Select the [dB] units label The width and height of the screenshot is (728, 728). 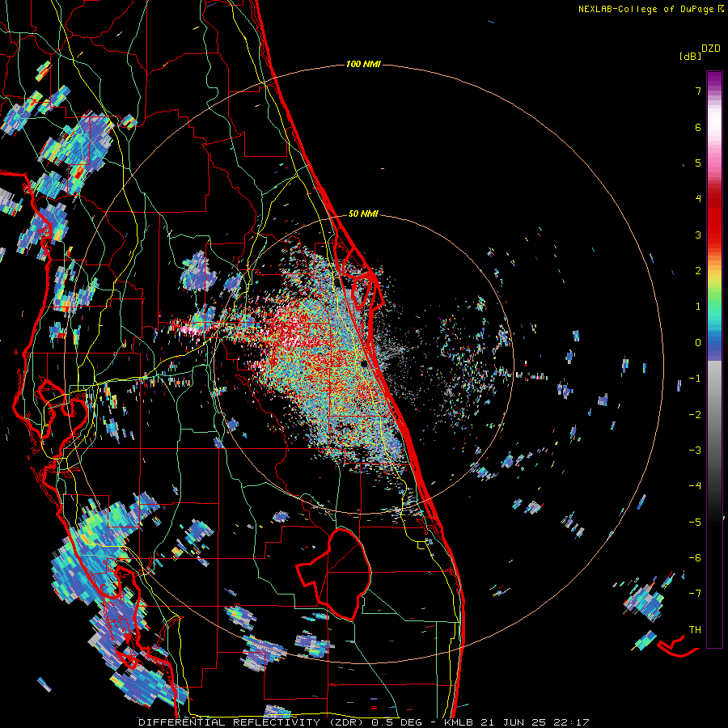[690, 56]
